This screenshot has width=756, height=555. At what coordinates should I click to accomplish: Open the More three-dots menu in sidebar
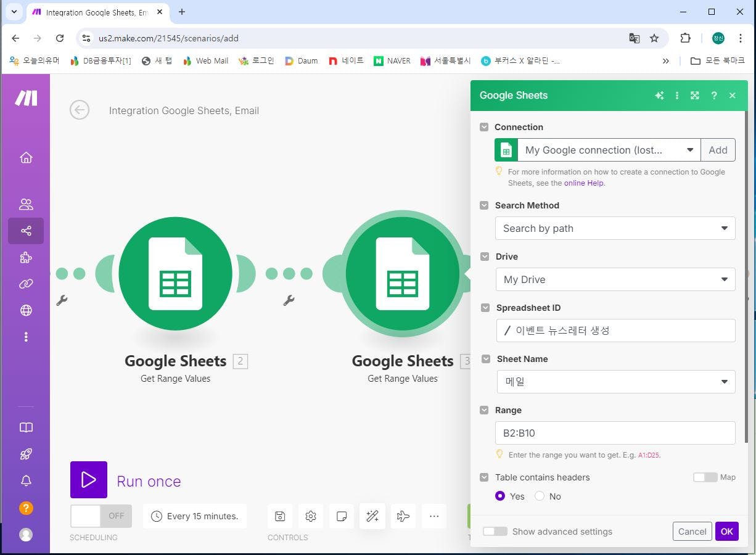(x=26, y=337)
